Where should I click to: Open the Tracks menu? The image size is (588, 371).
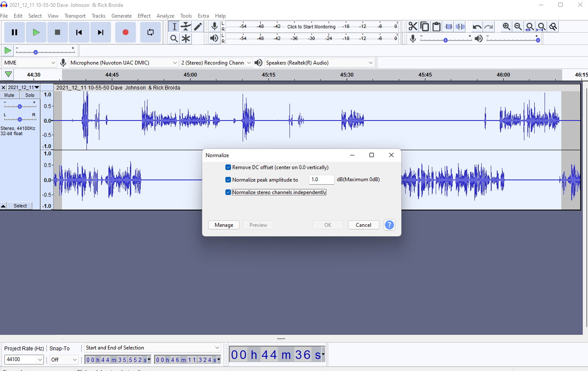click(x=99, y=16)
